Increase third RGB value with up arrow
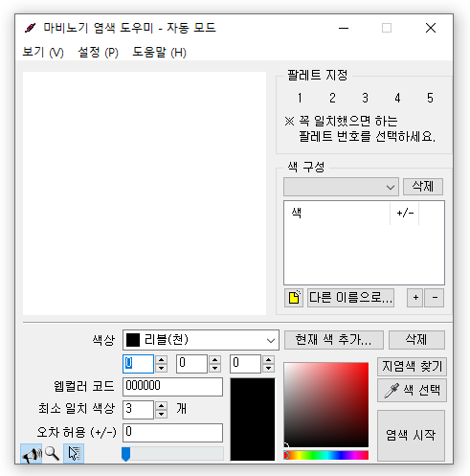 [x=268, y=360]
